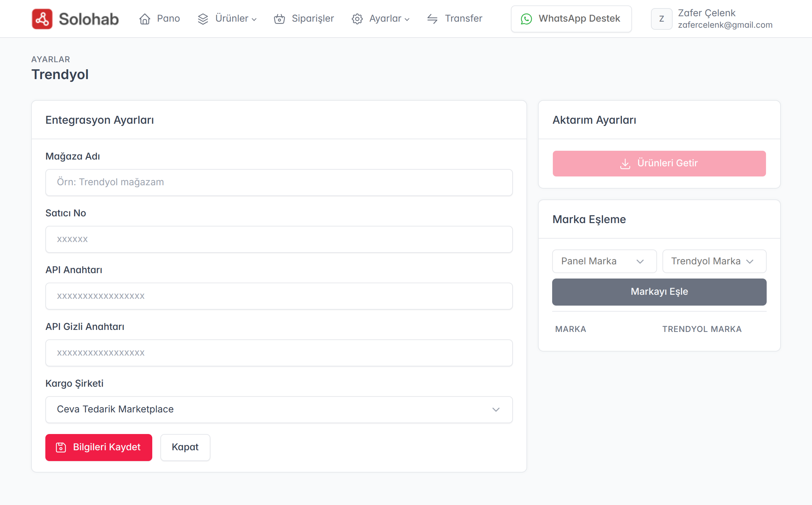Viewport: 812px width, 505px height.
Task: Click the Entegrasyon Ayarları heading
Action: point(99,120)
